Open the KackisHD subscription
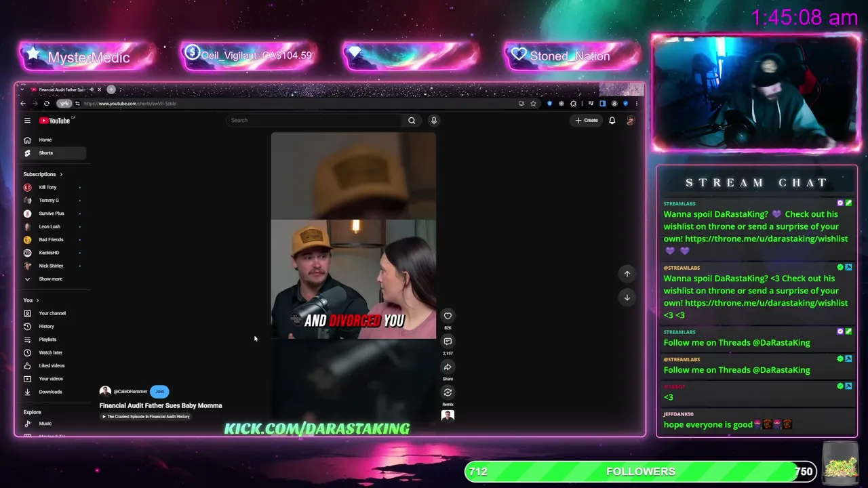The image size is (868, 488). [52, 253]
